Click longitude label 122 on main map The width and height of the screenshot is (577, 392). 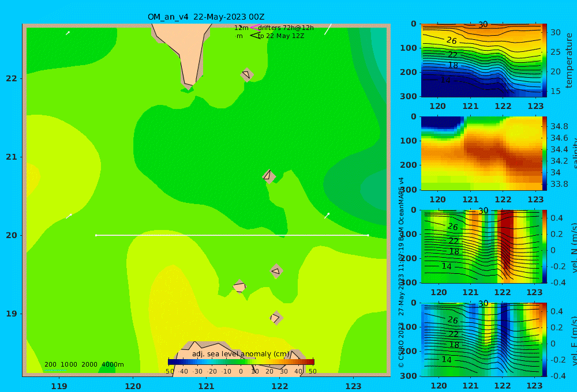[x=280, y=386]
